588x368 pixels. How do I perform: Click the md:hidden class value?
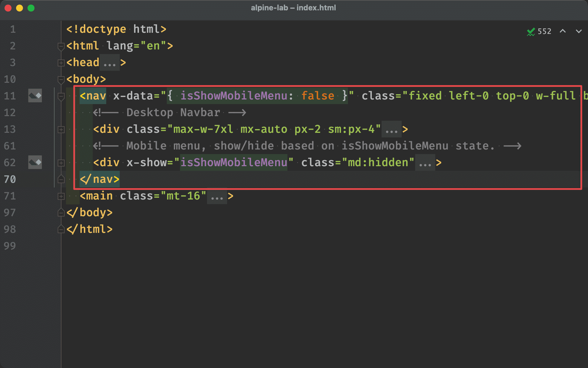coord(378,163)
